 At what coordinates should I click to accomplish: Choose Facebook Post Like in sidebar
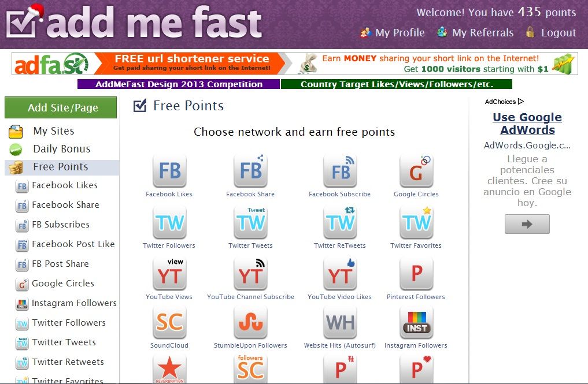click(73, 244)
